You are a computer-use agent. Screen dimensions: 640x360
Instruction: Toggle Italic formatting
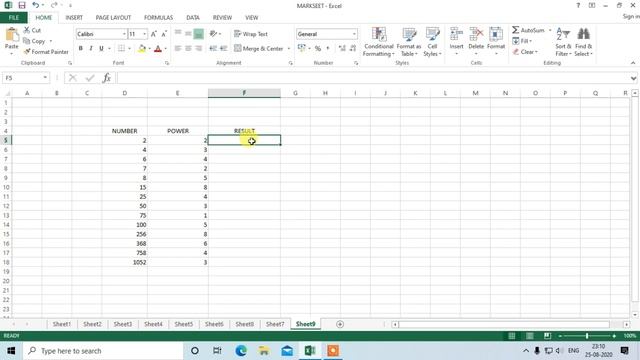point(91,49)
